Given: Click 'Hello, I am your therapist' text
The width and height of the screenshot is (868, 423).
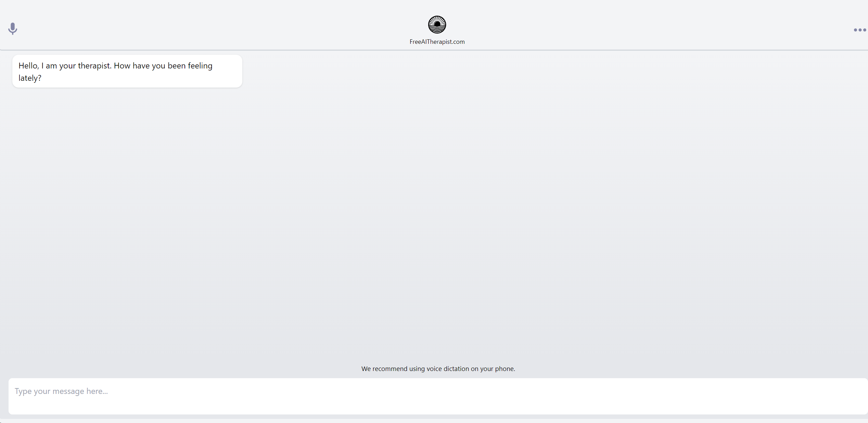Looking at the screenshot, I should pos(65,66).
